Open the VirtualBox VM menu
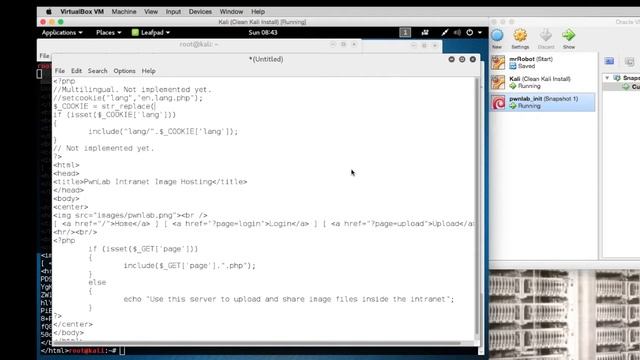The image size is (640, 360). pyautogui.click(x=82, y=12)
